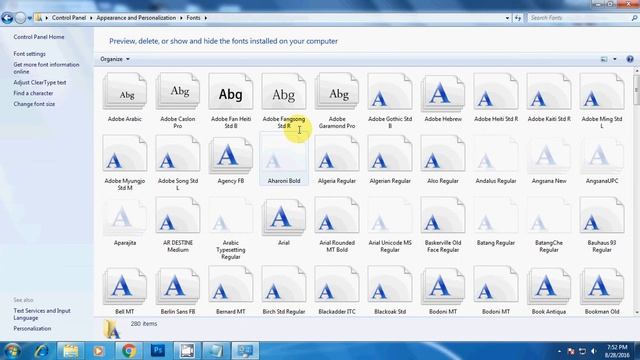Select the Adobe Arabic font icon
Screen dimensions: 640x360
pos(125,91)
